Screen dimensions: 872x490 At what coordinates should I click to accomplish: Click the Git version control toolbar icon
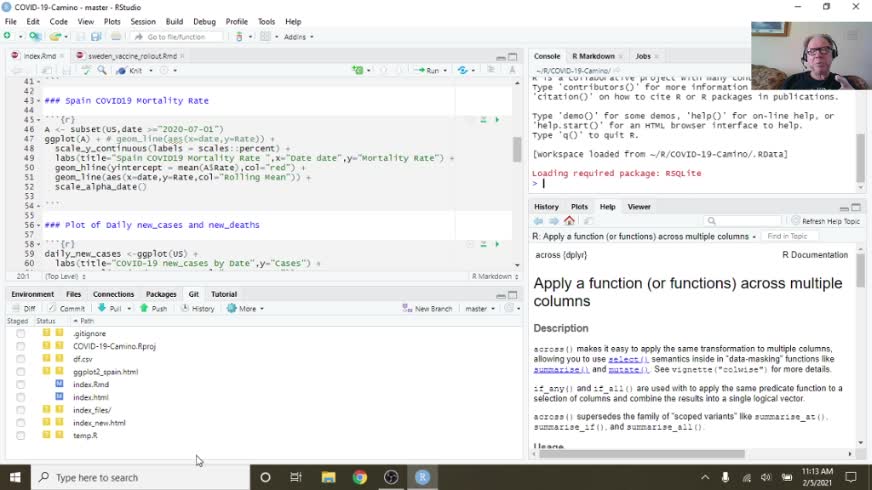coord(239,37)
